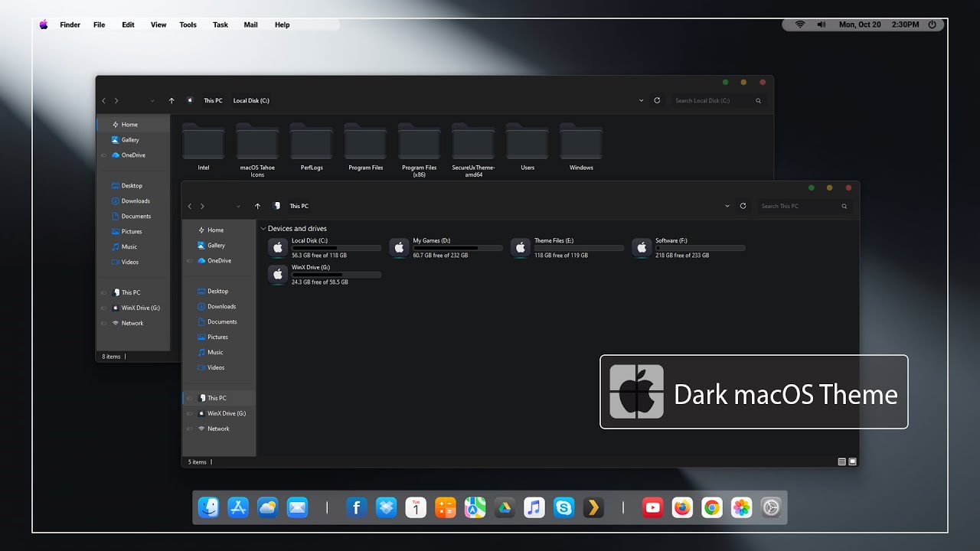Screen dimensions: 980x551
Task: Open the Tools menu
Action: tap(188, 24)
